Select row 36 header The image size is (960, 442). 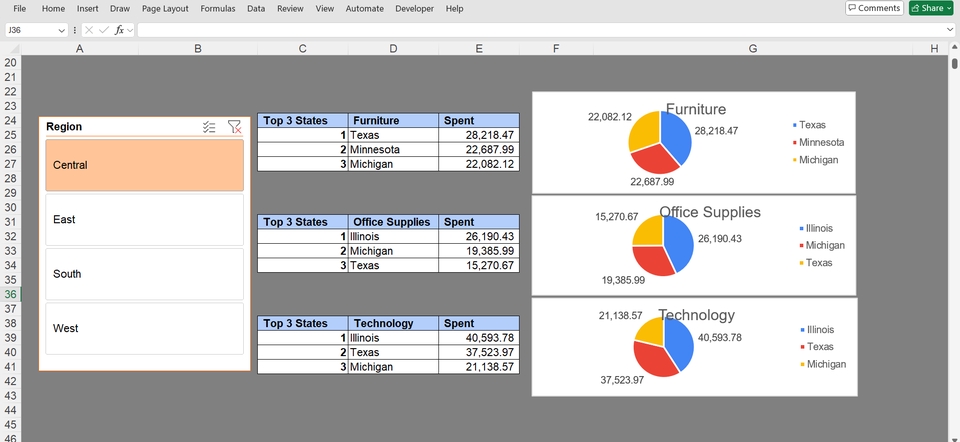[10, 294]
